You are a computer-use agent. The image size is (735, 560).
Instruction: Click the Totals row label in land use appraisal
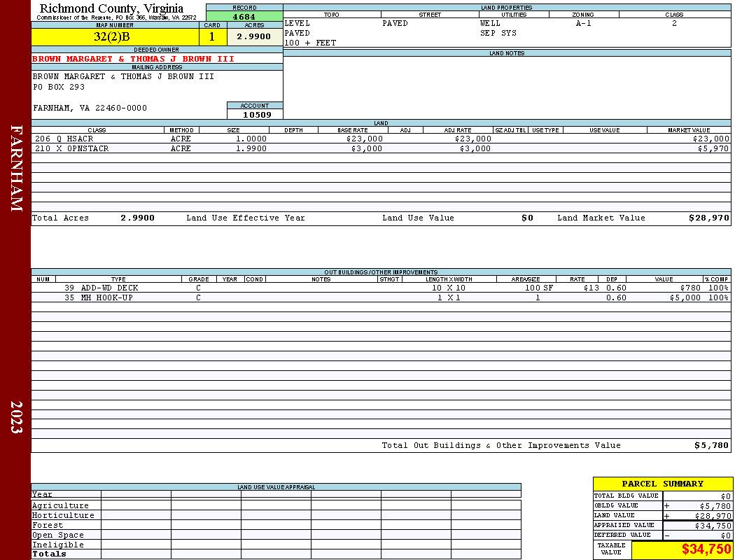49,554
